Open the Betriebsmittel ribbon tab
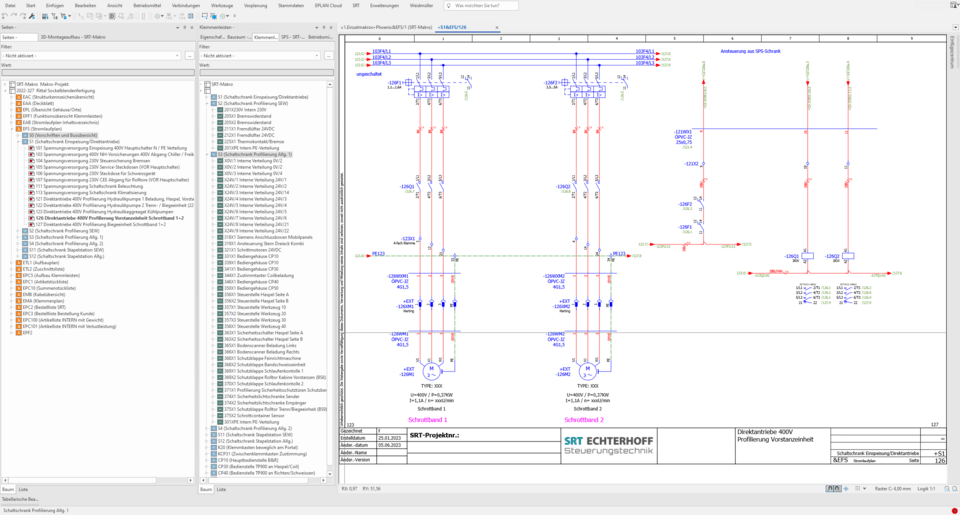960x515 pixels. (x=147, y=5)
